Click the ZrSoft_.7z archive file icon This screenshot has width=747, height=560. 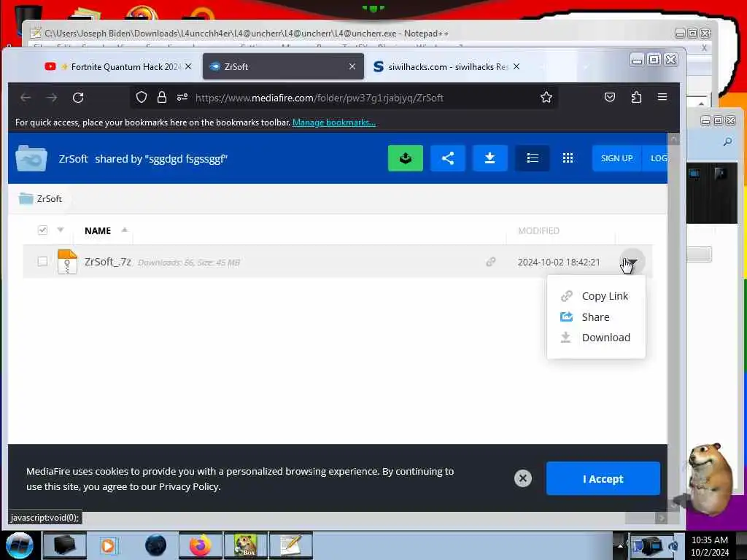[x=67, y=262]
